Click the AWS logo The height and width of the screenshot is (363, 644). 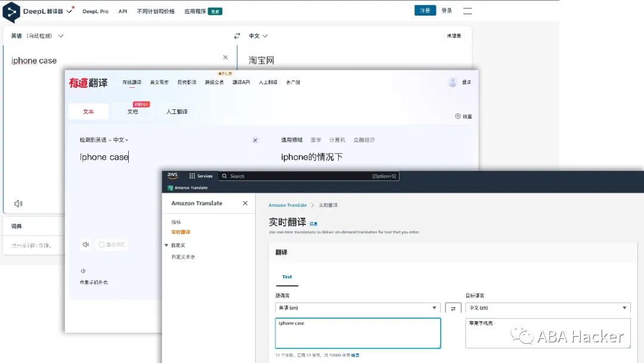(x=172, y=176)
